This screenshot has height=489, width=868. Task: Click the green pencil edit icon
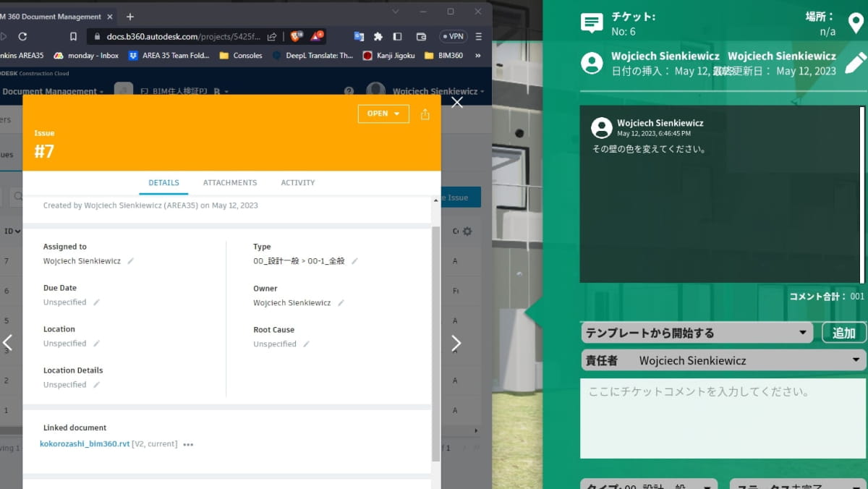(854, 63)
